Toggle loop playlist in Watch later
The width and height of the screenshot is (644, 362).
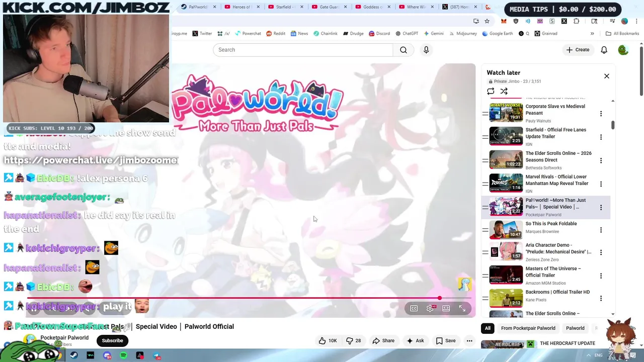pos(491,91)
